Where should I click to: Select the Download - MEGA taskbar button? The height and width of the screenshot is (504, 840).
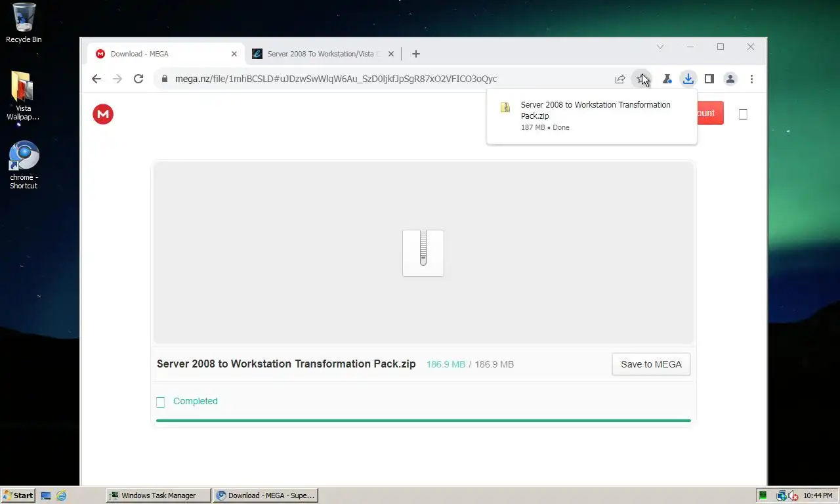click(265, 495)
